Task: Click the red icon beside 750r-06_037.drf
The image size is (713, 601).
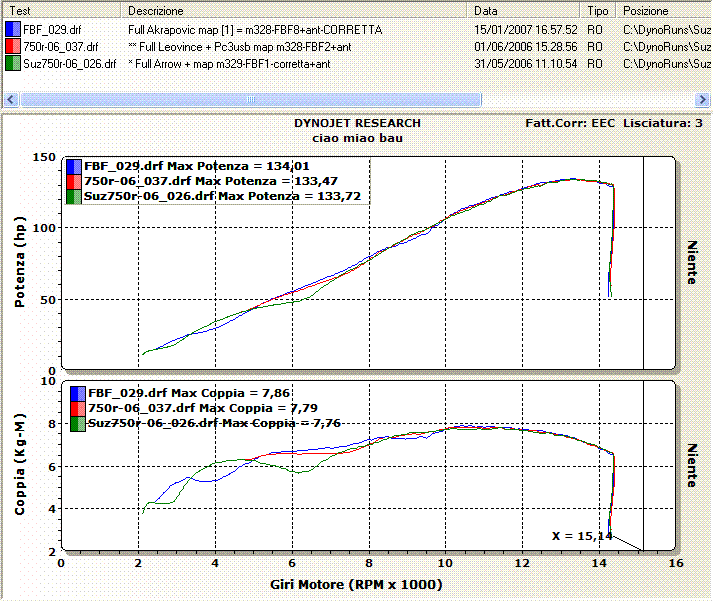Action: [12, 46]
